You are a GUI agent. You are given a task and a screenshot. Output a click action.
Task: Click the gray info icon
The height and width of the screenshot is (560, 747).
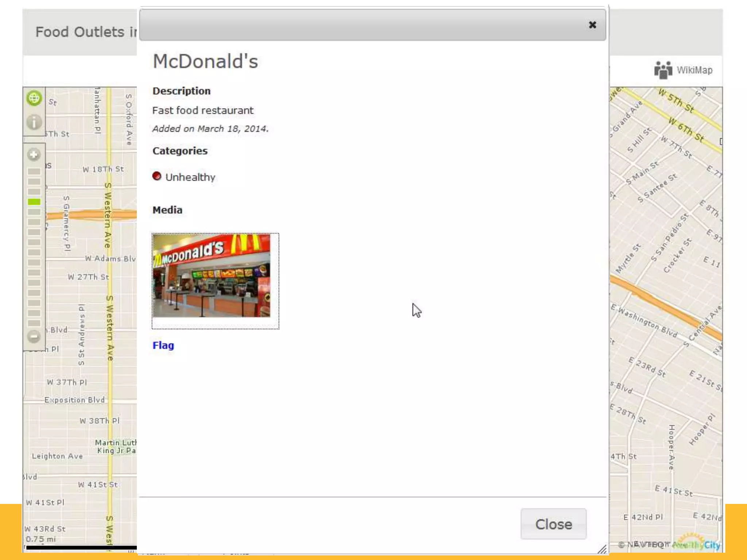pyautogui.click(x=34, y=122)
